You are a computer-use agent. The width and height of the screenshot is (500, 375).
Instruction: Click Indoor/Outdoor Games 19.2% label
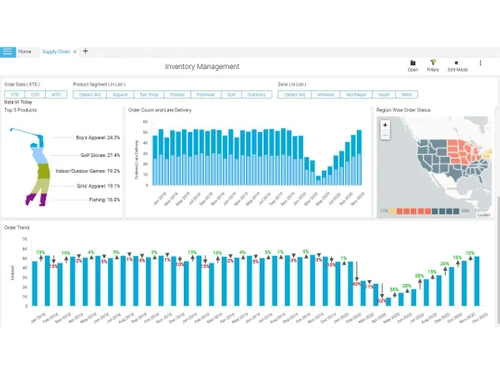click(x=88, y=171)
